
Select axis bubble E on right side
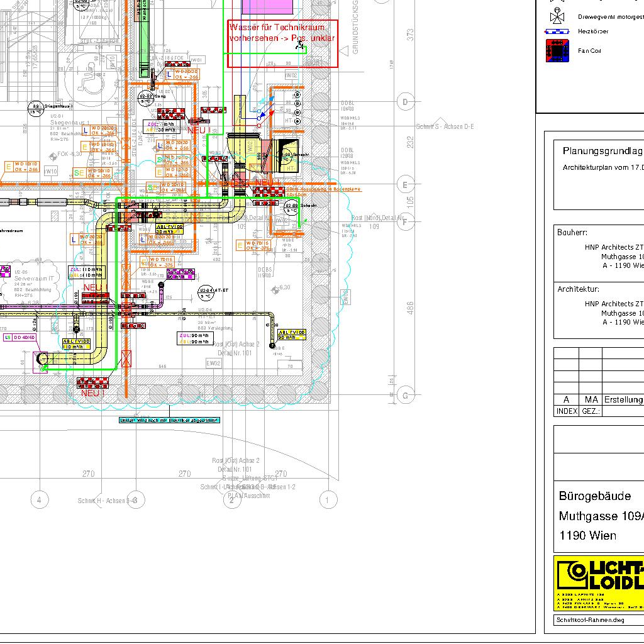[x=406, y=184]
